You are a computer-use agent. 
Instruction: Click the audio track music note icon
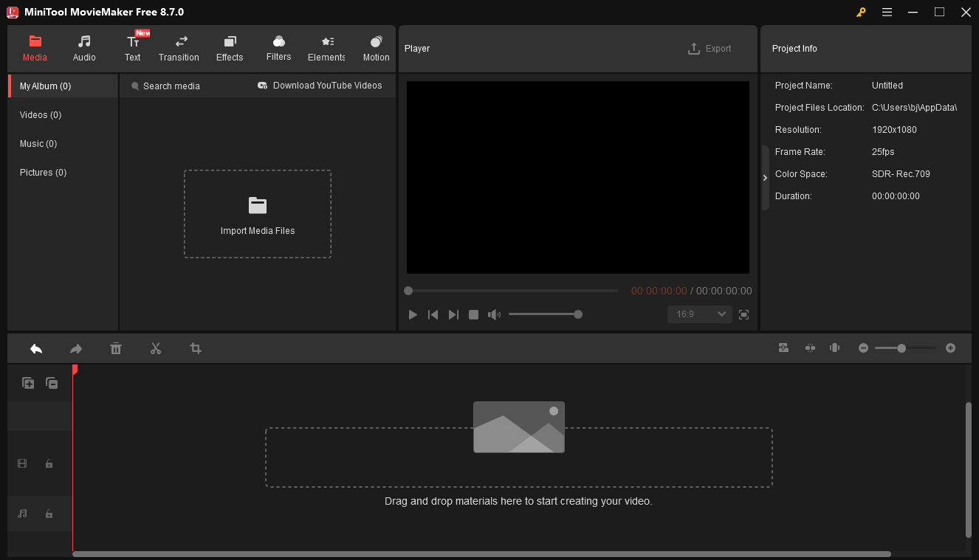(22, 514)
